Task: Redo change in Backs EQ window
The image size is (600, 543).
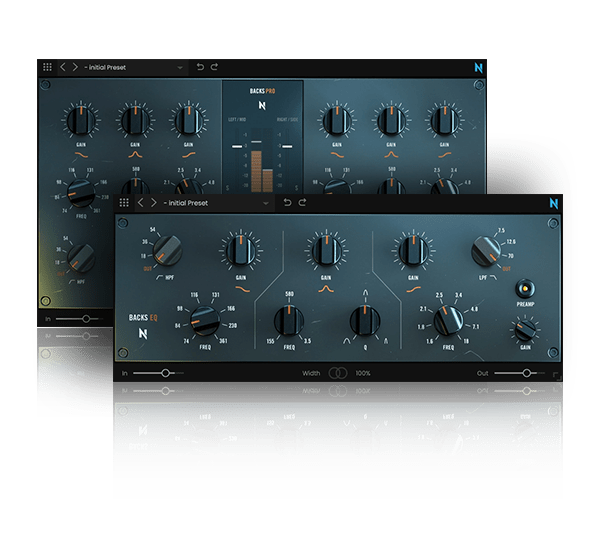Action: coord(302,202)
